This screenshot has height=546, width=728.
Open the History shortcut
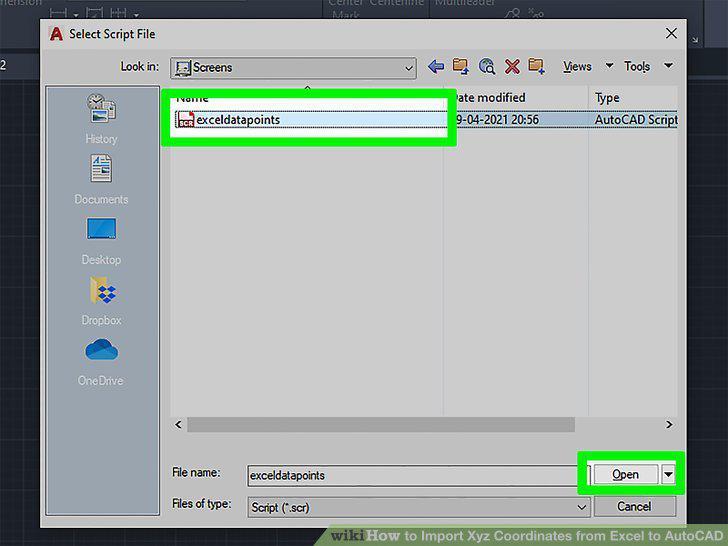tap(102, 118)
